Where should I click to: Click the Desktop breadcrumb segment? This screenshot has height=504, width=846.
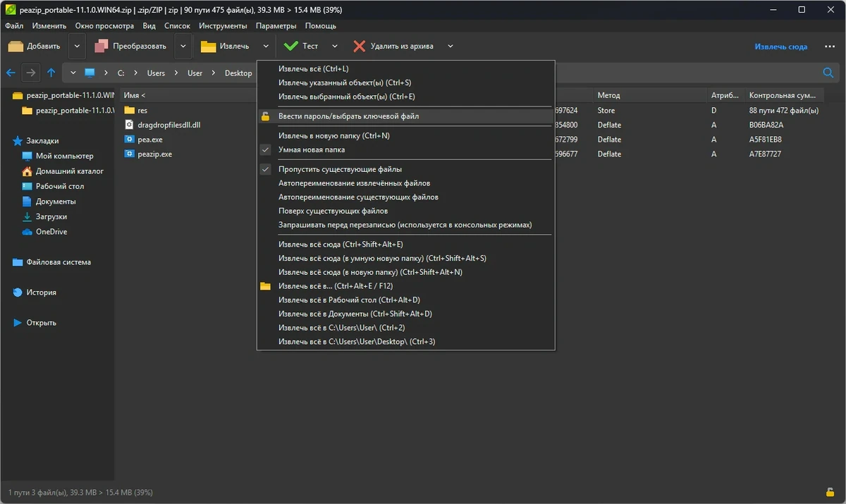tap(238, 73)
